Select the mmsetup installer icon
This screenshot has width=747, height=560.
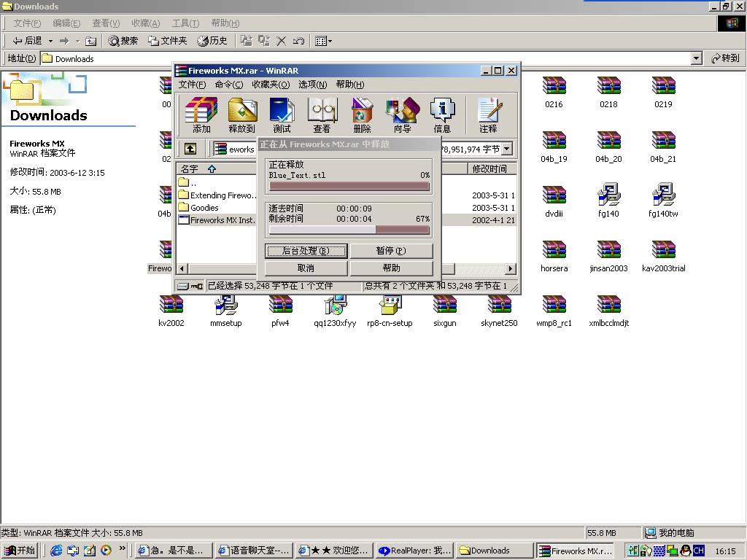pyautogui.click(x=226, y=311)
